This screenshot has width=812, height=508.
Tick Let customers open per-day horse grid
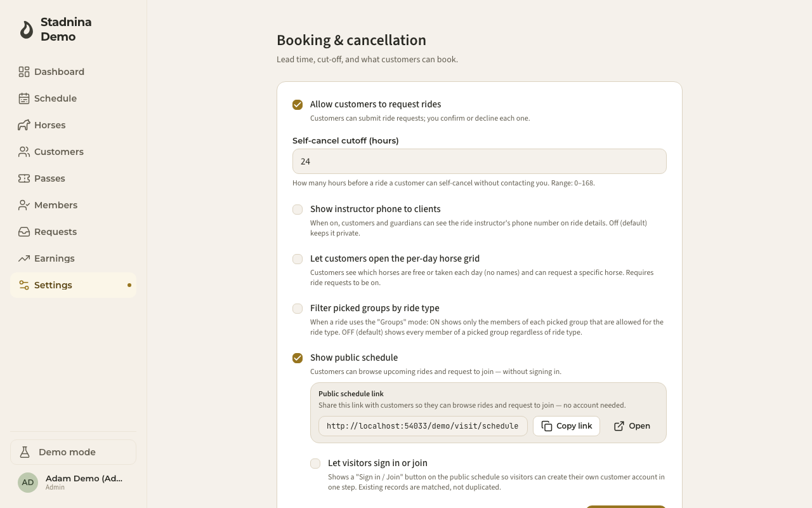pyautogui.click(x=298, y=259)
